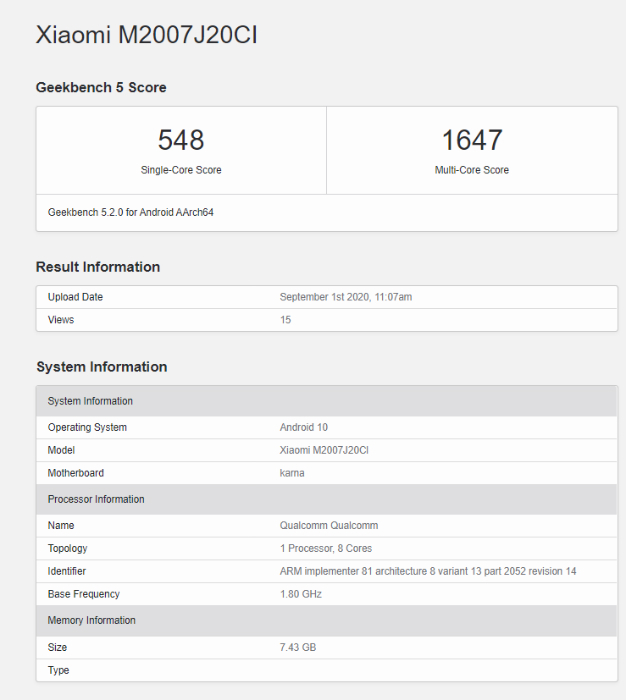Viewport: 626px width, 700px height.
Task: Select the single-core score 548
Action: (181, 140)
